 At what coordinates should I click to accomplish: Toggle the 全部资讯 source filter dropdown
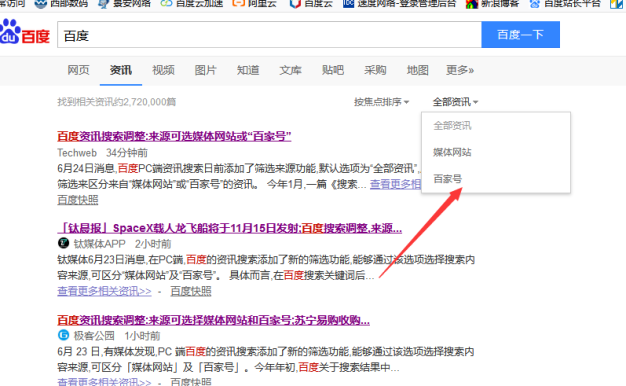tap(455, 102)
